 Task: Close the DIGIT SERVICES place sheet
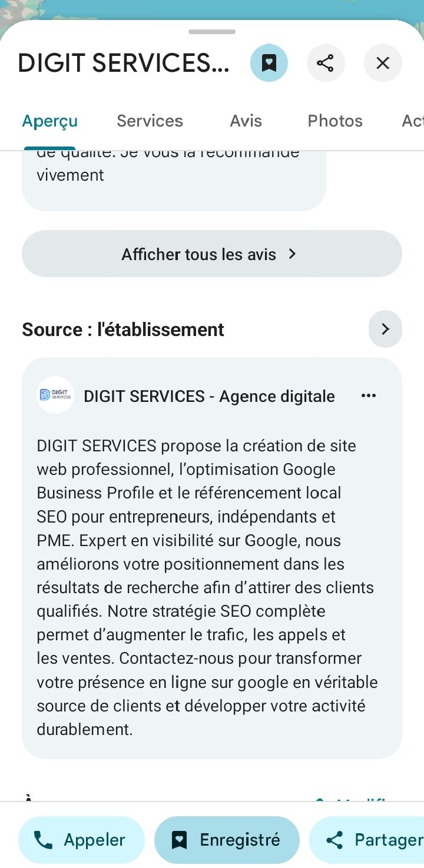pos(383,63)
